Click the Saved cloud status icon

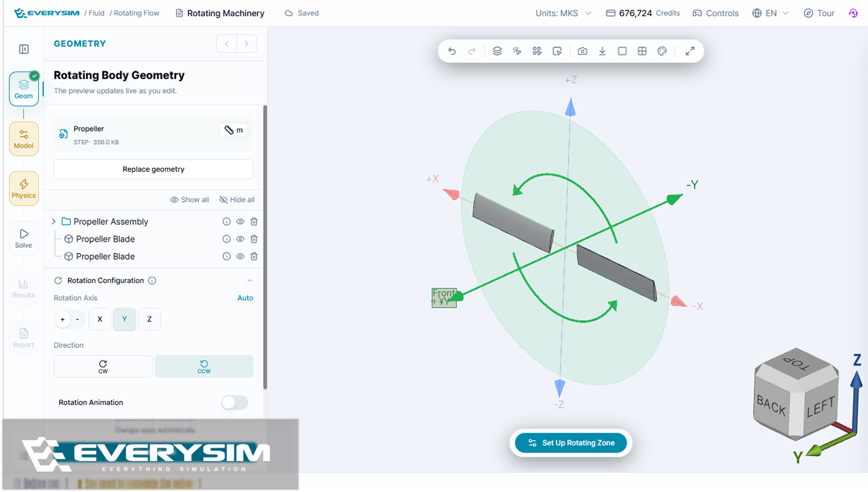coord(289,13)
